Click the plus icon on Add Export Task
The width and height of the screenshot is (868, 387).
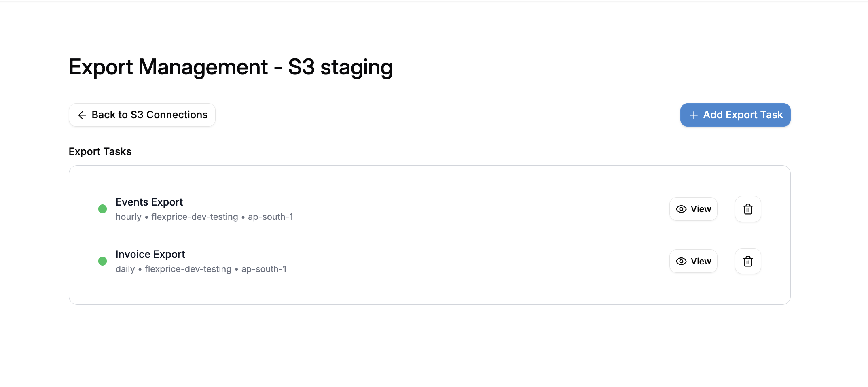click(694, 115)
